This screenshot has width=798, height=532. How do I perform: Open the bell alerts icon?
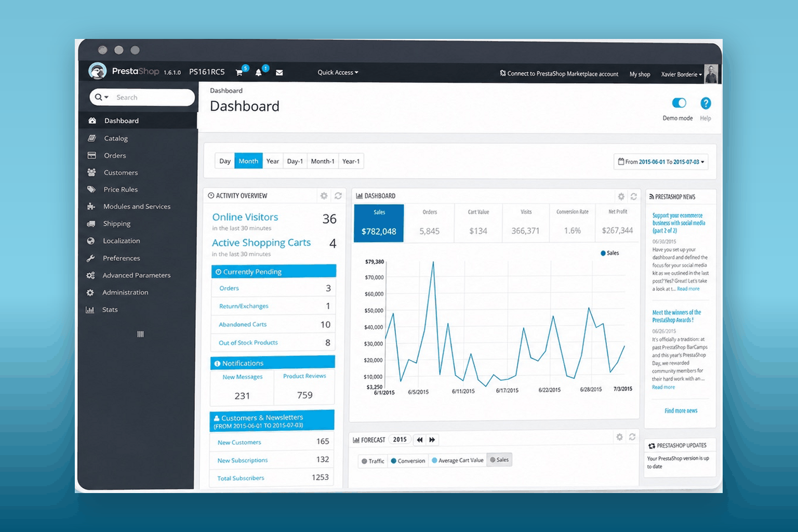tap(259, 72)
